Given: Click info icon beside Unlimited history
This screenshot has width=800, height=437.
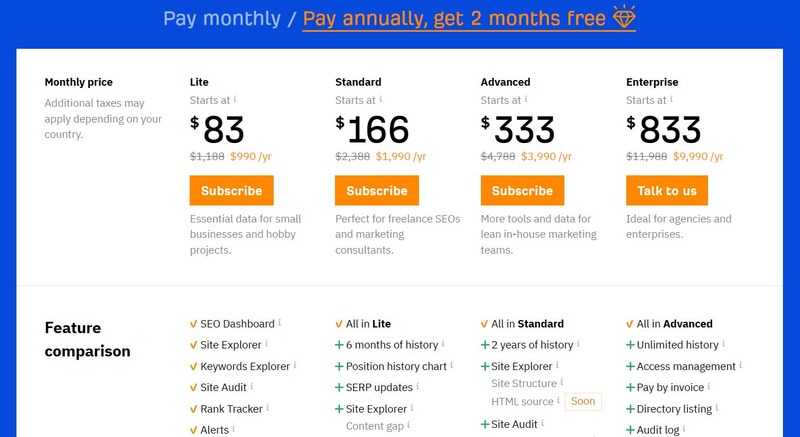Looking at the screenshot, I should point(723,344).
